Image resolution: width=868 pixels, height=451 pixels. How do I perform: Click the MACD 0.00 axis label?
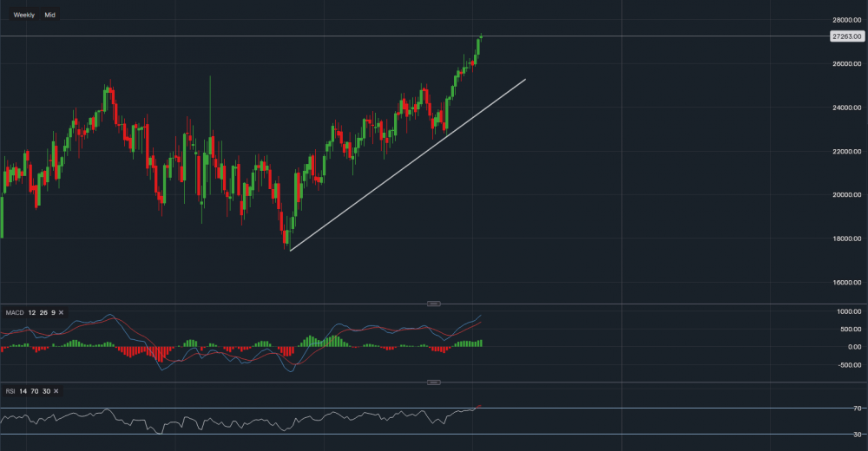tap(853, 347)
